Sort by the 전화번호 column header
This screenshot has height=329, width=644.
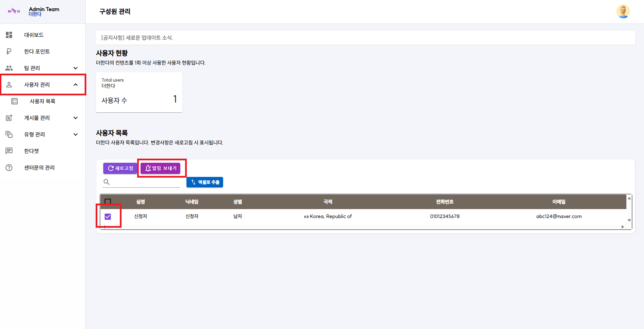click(445, 202)
